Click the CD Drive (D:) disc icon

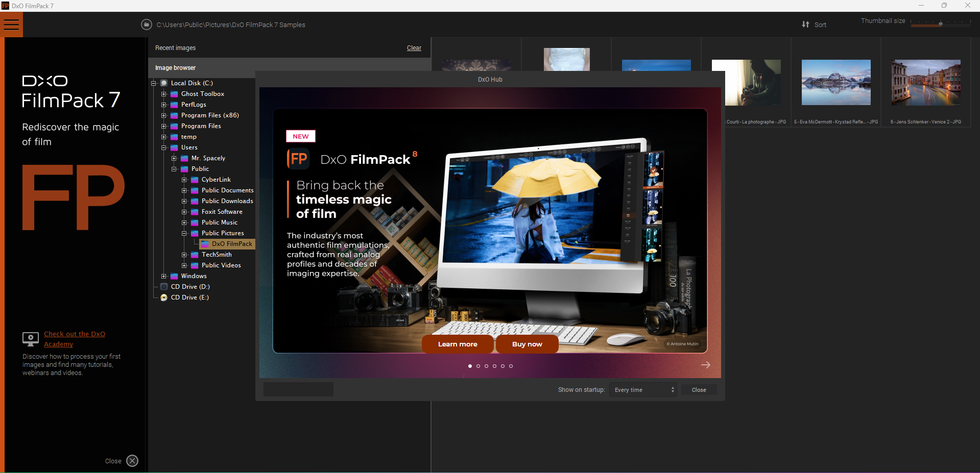(x=164, y=287)
